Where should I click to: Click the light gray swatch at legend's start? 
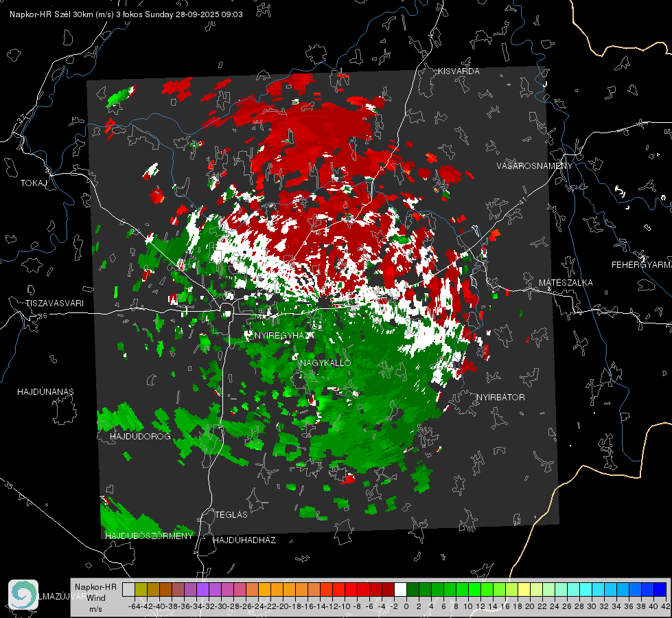128,589
